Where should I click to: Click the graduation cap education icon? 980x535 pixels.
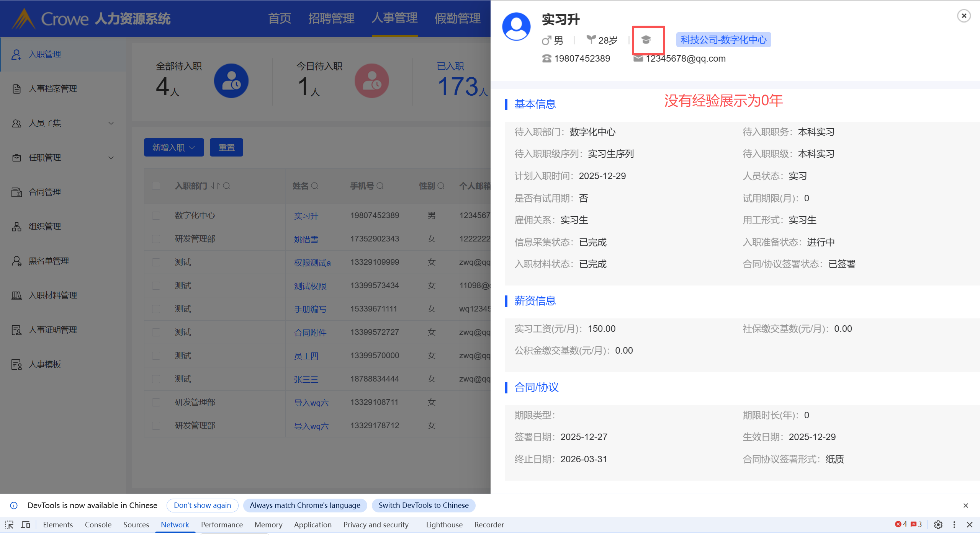(x=646, y=40)
